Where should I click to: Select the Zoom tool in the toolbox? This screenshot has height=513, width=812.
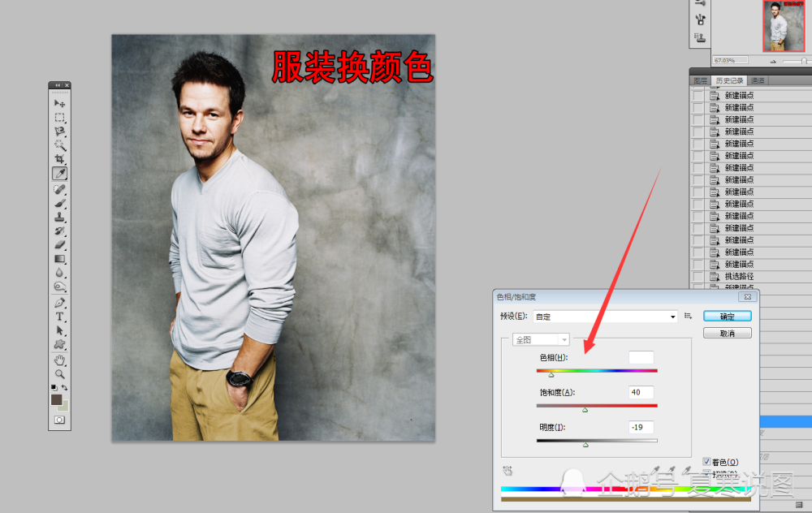pyautogui.click(x=59, y=373)
